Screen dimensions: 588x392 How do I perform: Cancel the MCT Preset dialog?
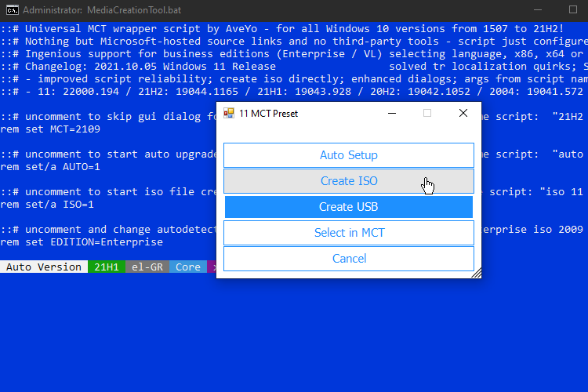[x=349, y=259]
